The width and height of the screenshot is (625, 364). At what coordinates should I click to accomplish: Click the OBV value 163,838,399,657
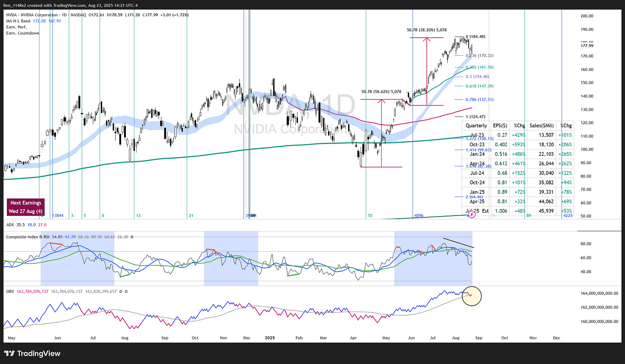point(101,292)
